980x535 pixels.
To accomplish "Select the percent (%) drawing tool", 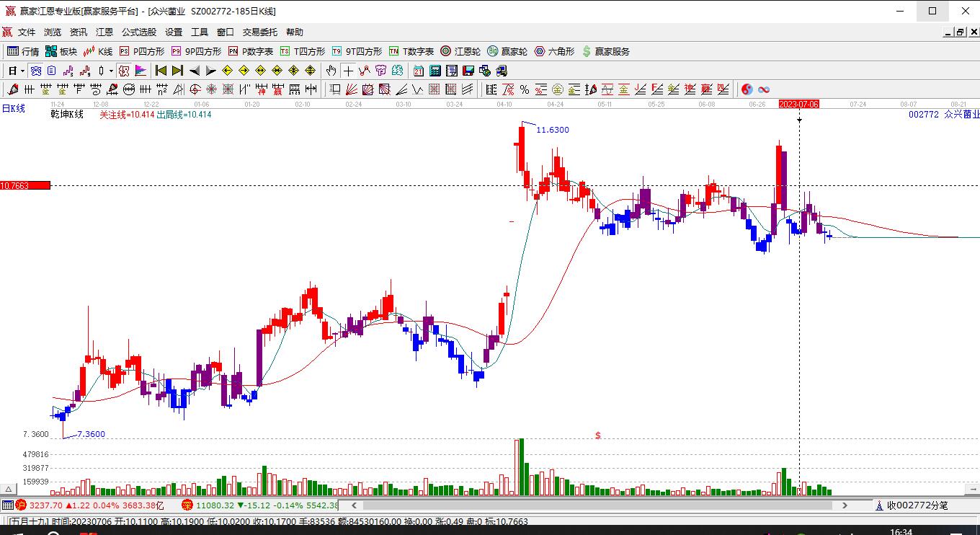I will click(x=525, y=89).
